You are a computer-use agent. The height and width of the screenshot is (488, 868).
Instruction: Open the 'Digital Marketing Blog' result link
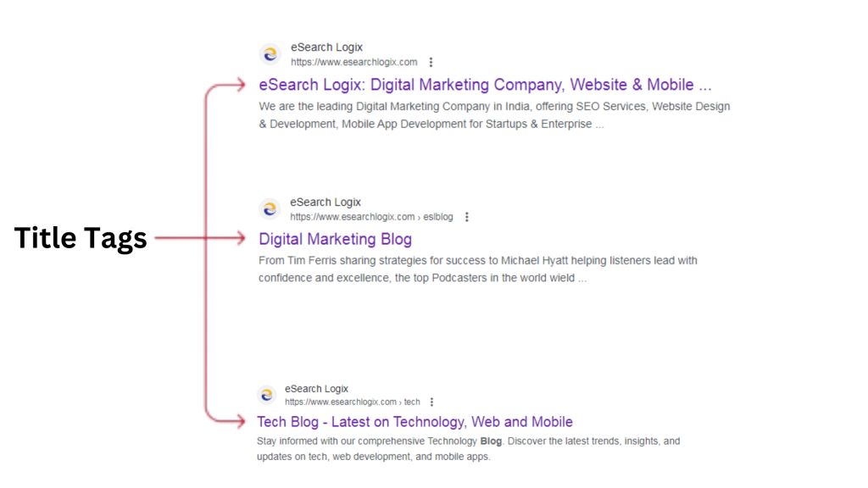point(335,239)
